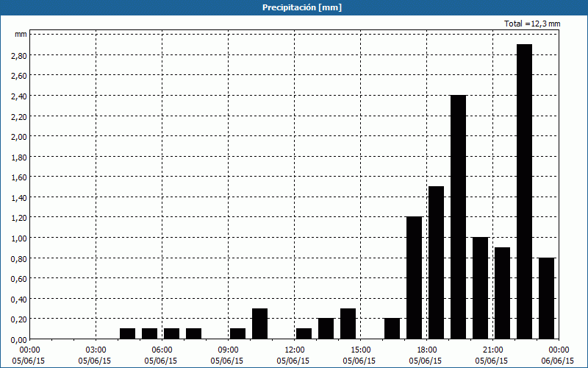
Task: Click the 03:00 time label
Action: coord(96,350)
